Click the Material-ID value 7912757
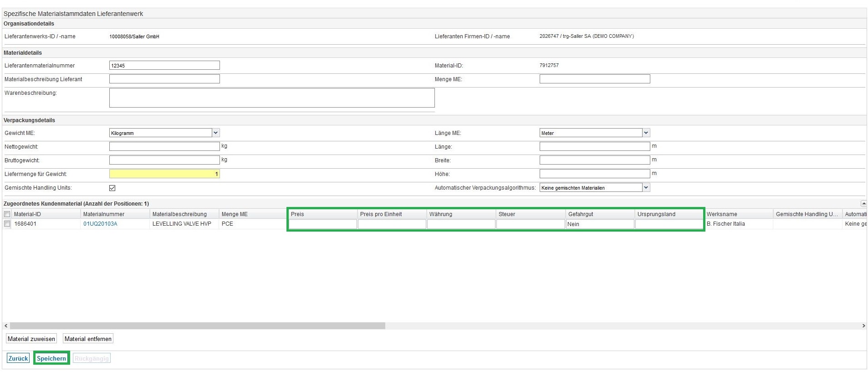The image size is (868, 372). point(549,65)
